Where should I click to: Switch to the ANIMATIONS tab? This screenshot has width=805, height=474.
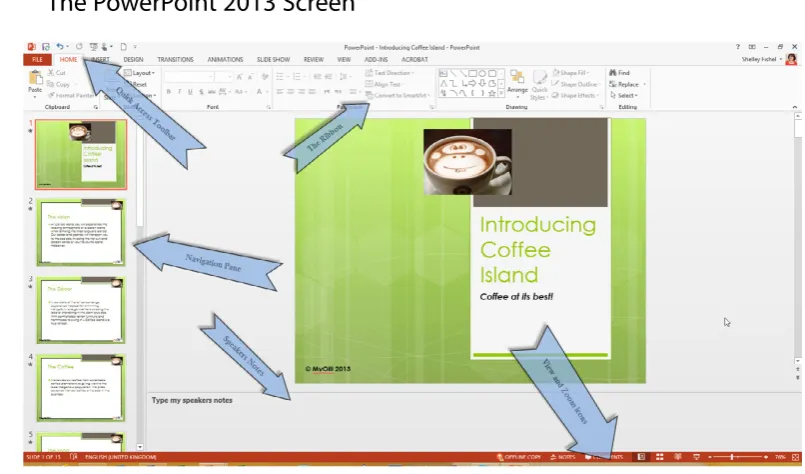point(225,60)
